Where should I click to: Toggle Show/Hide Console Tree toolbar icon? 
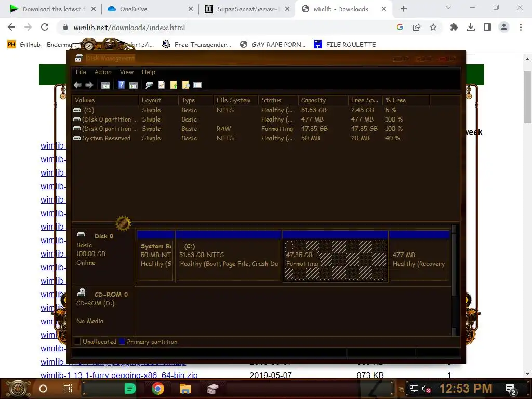(105, 85)
